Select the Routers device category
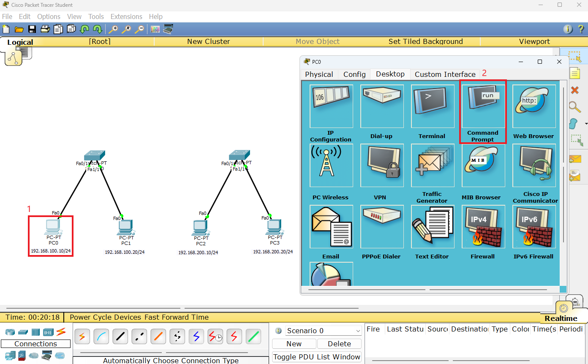Image resolution: width=588 pixels, height=364 pixels. pos(10,332)
